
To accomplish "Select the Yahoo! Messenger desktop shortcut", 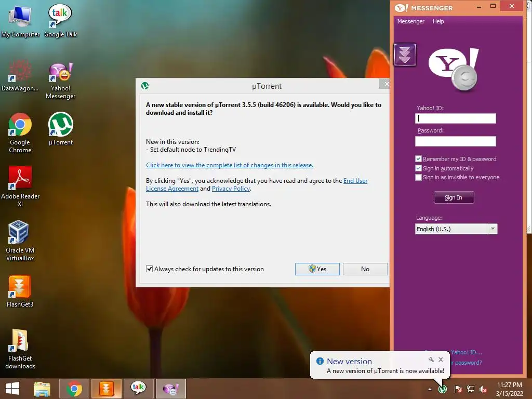I will click(60, 81).
